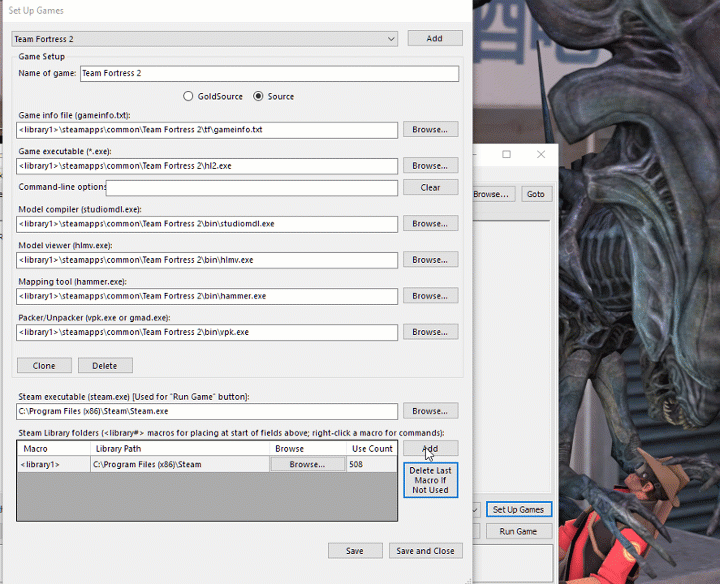Open the Team Fortress 2 game dropdown
720x584 pixels.
(x=204, y=39)
